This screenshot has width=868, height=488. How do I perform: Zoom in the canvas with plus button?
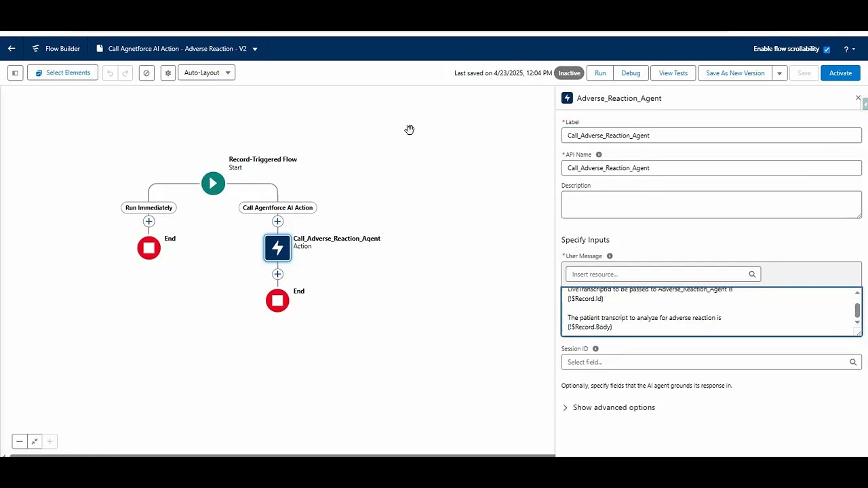(50, 441)
